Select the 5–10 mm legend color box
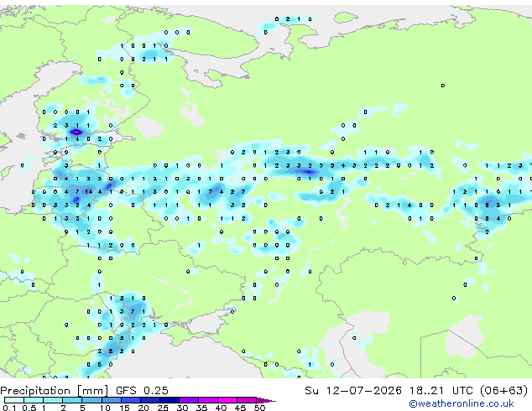The width and height of the screenshot is (532, 411). pyautogui.click(x=91, y=400)
